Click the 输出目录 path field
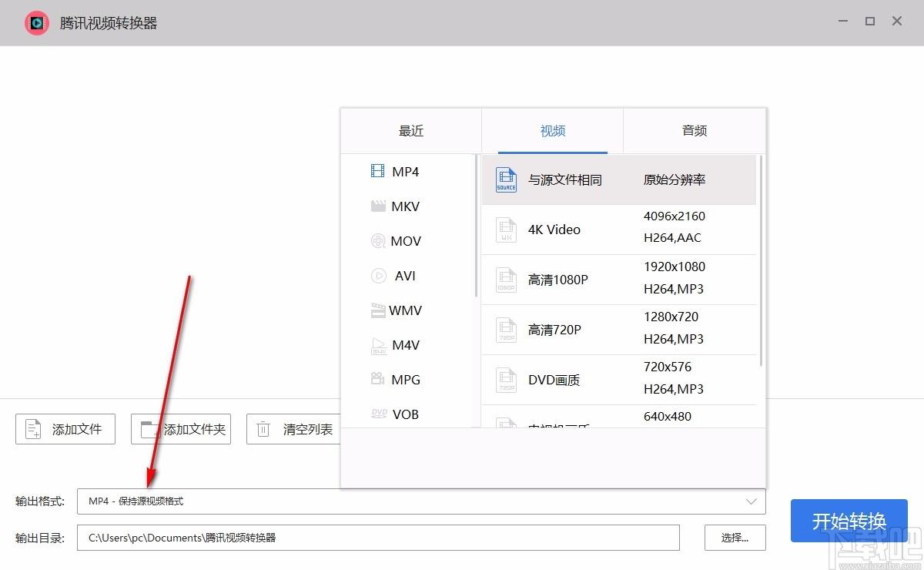 coord(378,538)
